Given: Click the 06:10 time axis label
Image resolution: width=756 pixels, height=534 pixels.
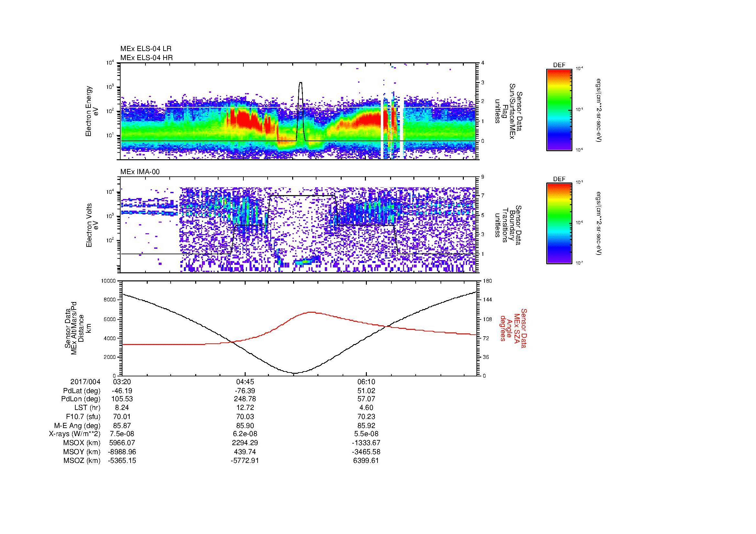Looking at the screenshot, I should coord(366,382).
